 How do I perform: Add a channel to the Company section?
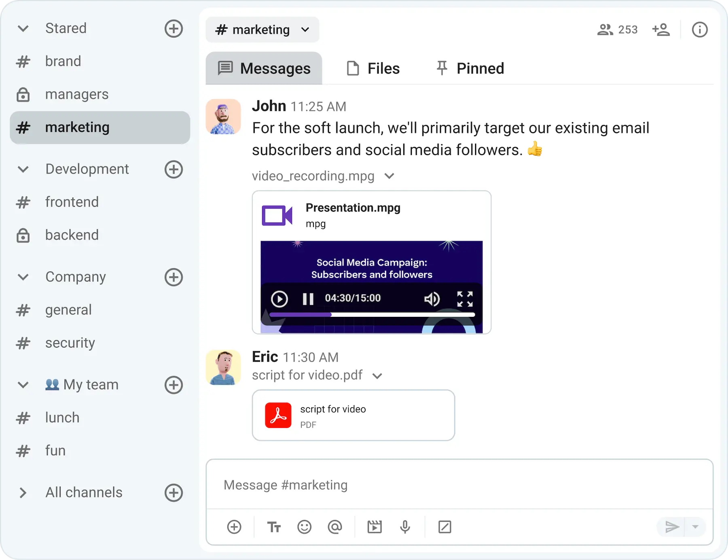coord(174,277)
